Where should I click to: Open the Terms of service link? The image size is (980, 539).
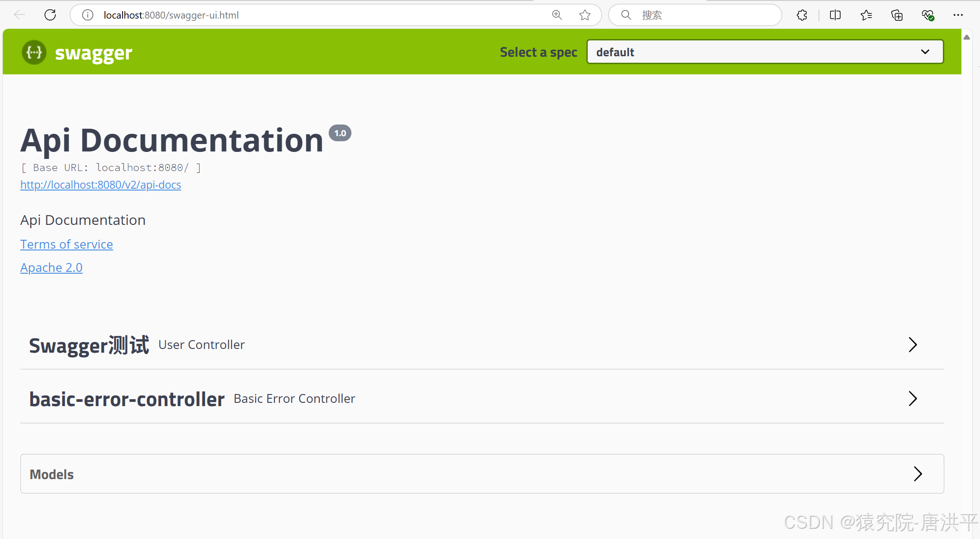(x=66, y=244)
